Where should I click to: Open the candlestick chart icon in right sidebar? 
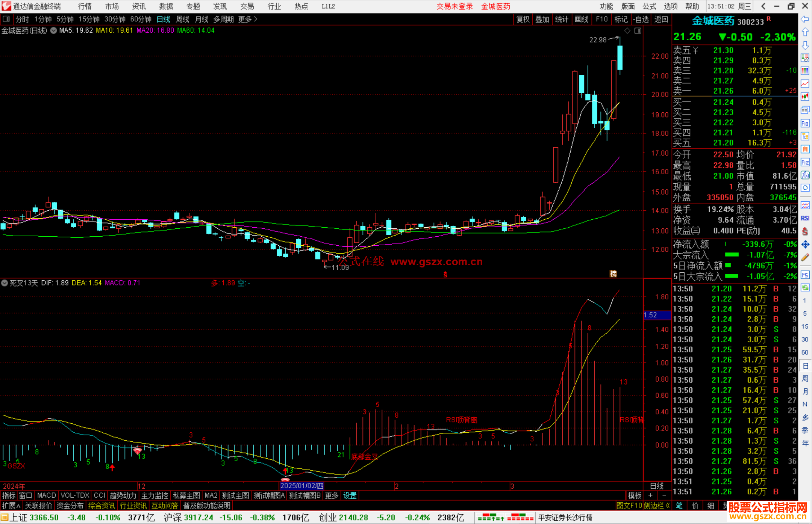click(x=805, y=97)
